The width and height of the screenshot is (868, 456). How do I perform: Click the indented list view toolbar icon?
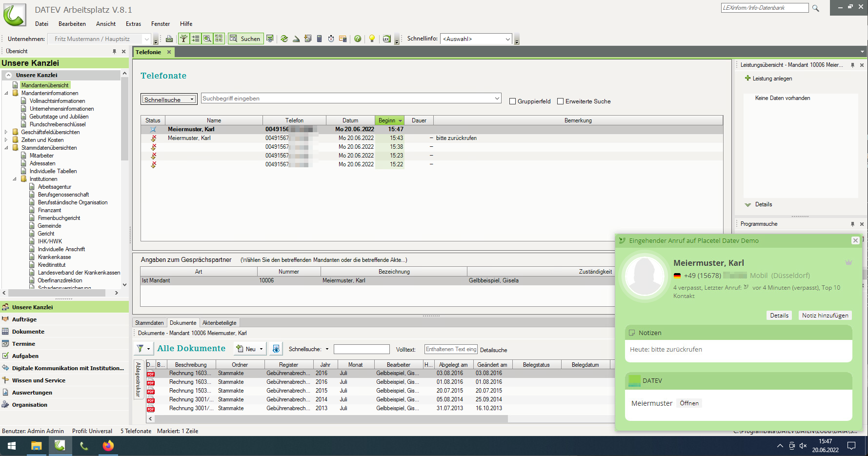(196, 39)
